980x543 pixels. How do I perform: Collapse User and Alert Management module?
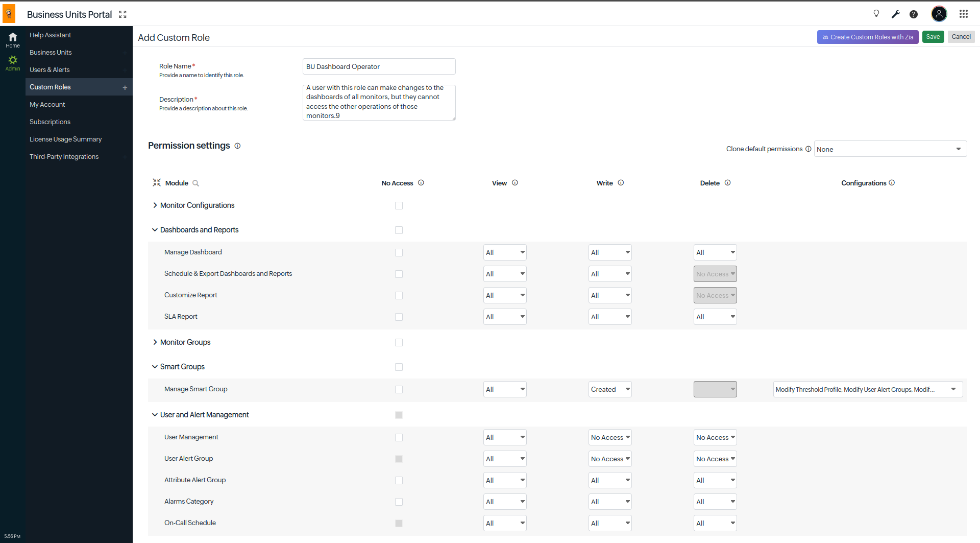(155, 415)
